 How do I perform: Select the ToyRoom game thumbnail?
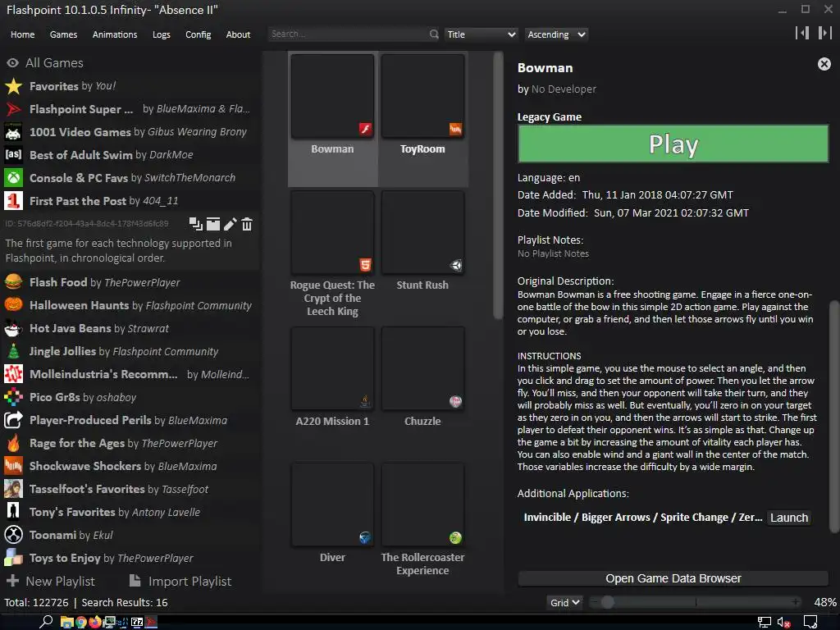coord(422,97)
